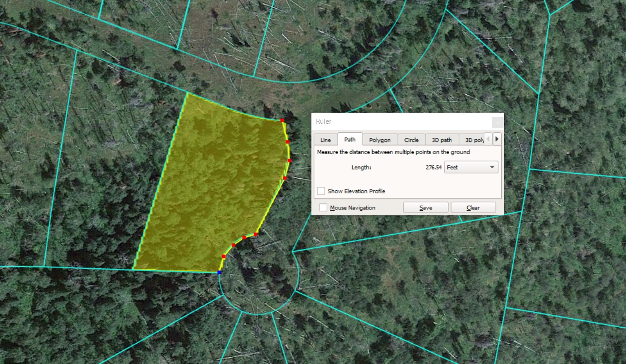Screen dimensions: 626x364
Task: Select the Path tab in Ruler
Action: (x=350, y=140)
